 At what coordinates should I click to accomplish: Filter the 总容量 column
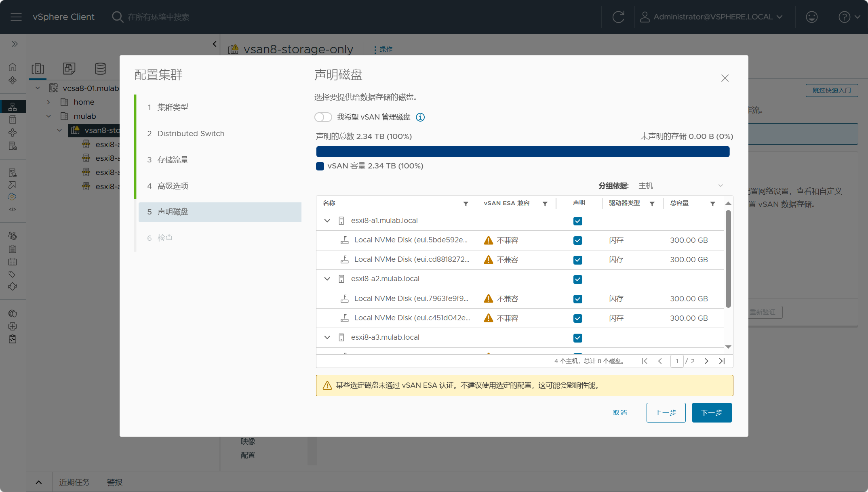point(712,204)
